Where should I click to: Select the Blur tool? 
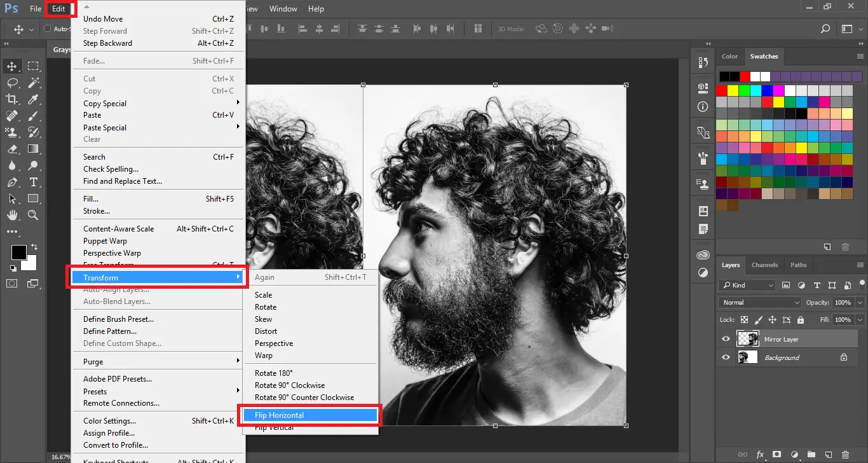pyautogui.click(x=11, y=165)
